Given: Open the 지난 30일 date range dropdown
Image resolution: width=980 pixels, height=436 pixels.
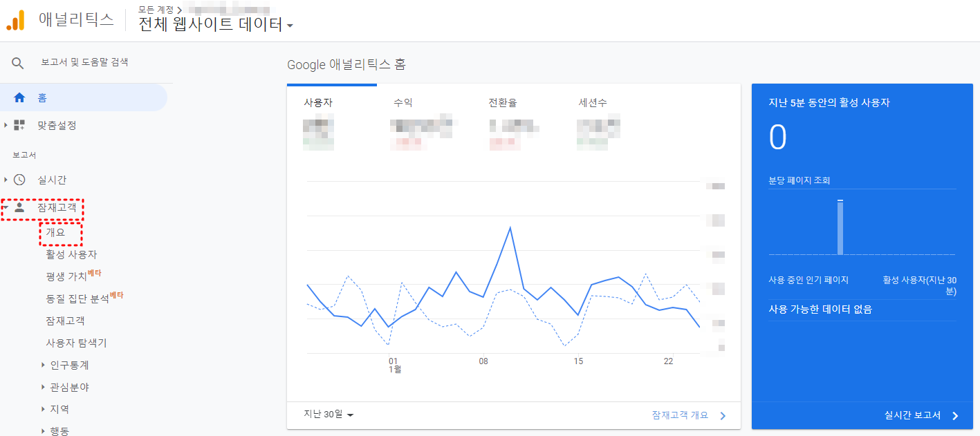Looking at the screenshot, I should (x=329, y=414).
